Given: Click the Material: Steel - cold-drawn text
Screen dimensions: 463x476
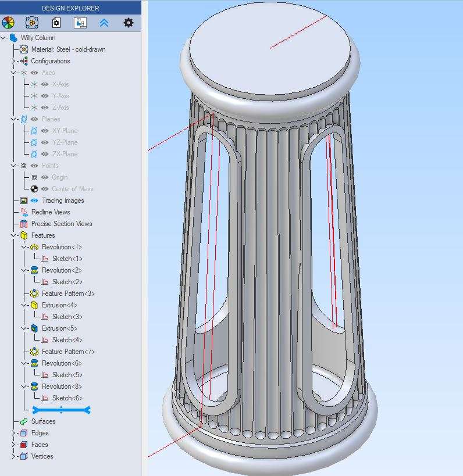Looking at the screenshot, I should coord(69,49).
